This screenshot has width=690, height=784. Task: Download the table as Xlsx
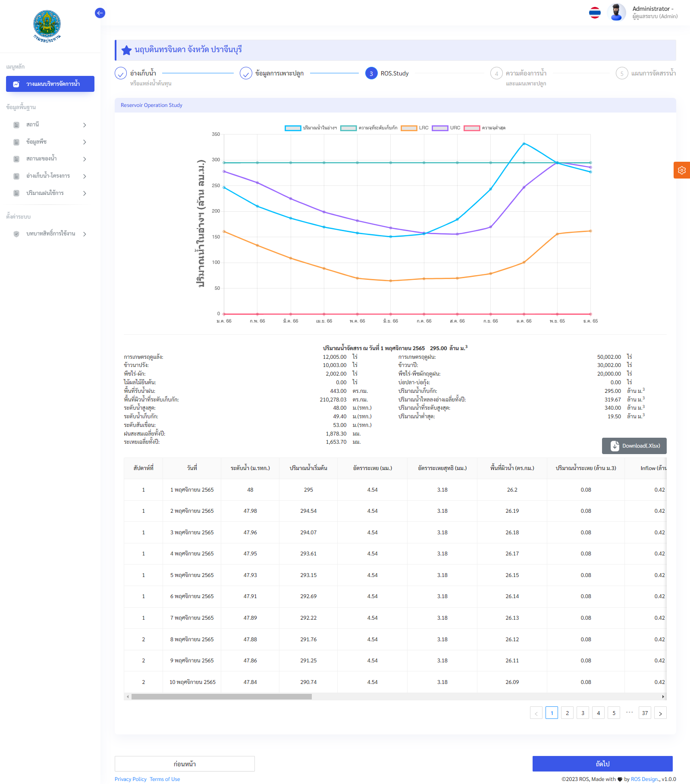pos(634,446)
